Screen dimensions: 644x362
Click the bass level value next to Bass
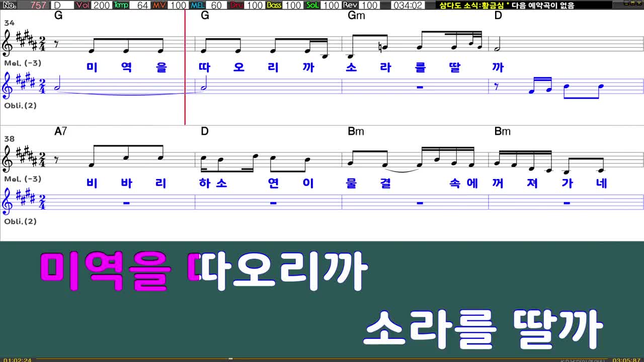[x=293, y=5]
